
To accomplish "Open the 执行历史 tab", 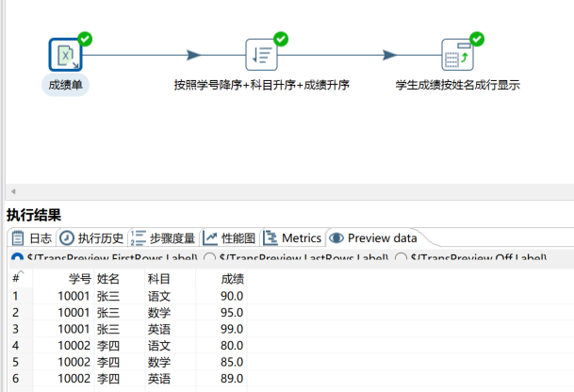I will click(x=91, y=238).
